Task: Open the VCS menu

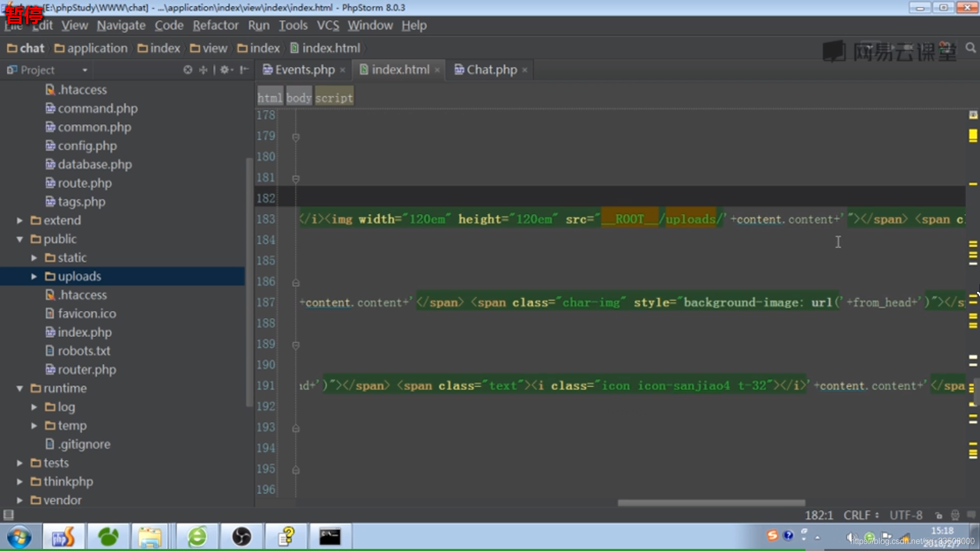Action: [x=328, y=26]
